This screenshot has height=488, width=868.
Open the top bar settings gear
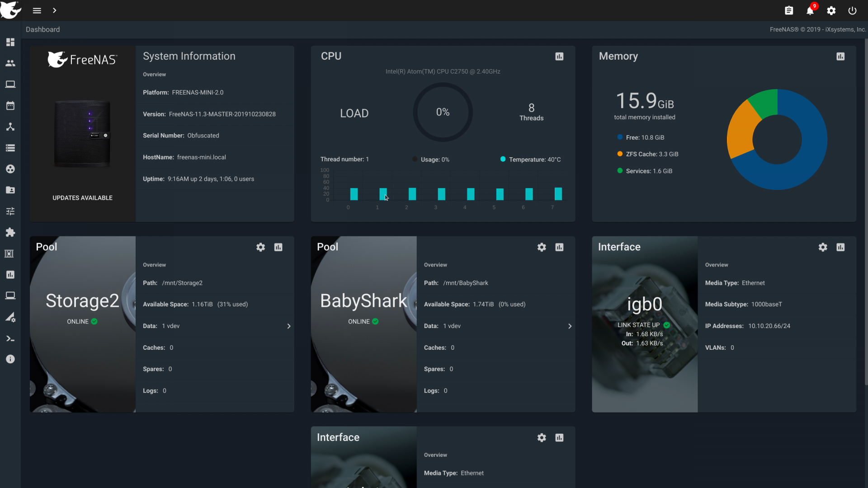pos(831,10)
